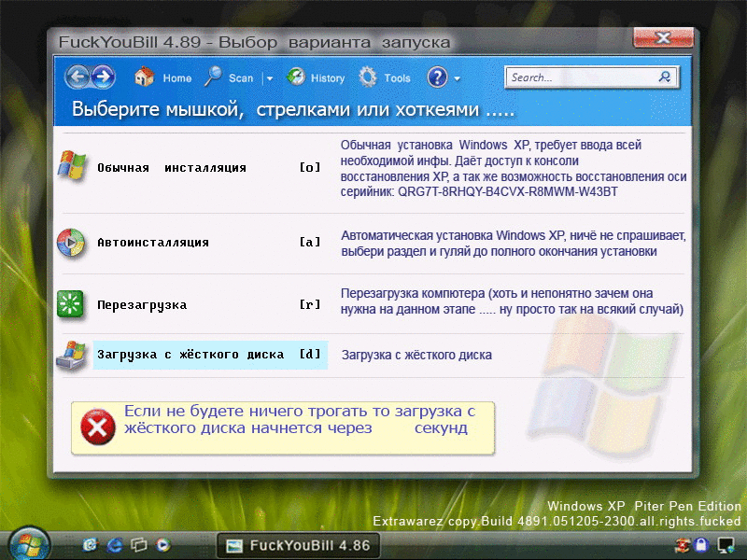The image size is (747, 560).
Task: Click the Tools gear icon
Action: tap(367, 77)
